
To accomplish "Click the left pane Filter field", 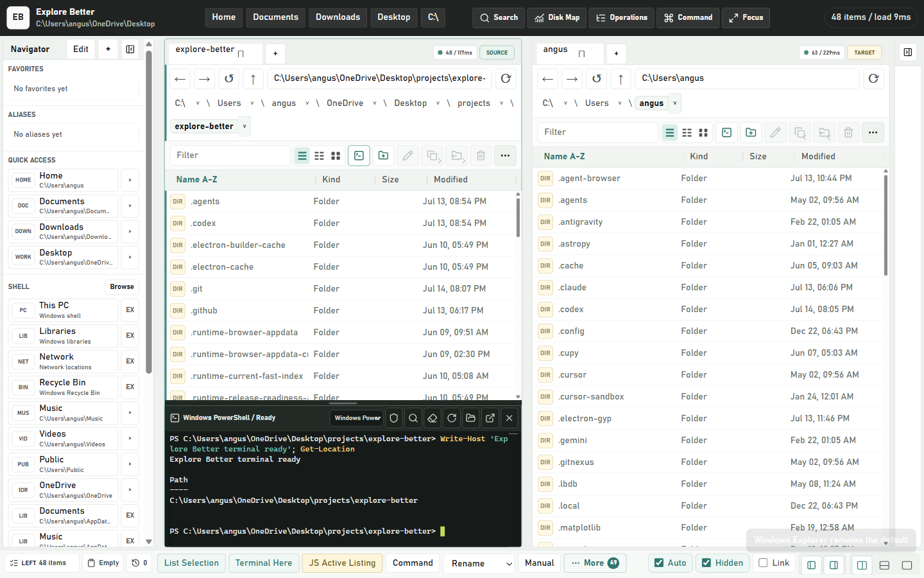I will (x=230, y=155).
